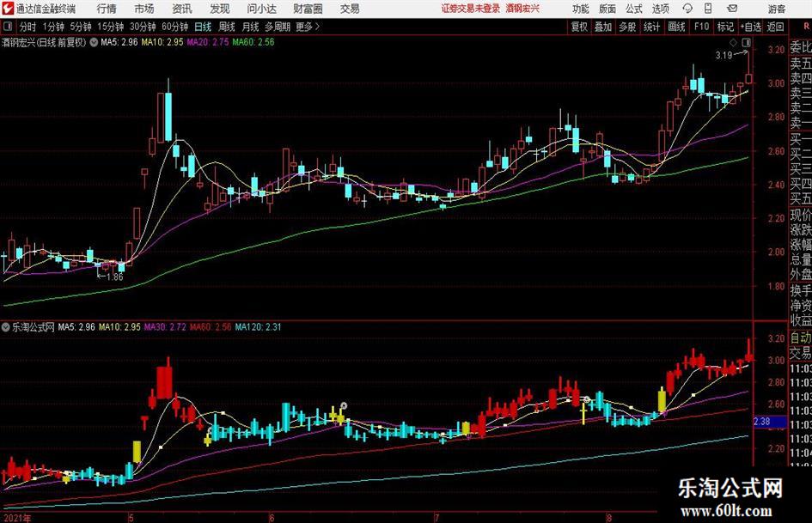Open the 多周期 multi-period view
This screenshot has height=523, width=812.
click(x=278, y=27)
